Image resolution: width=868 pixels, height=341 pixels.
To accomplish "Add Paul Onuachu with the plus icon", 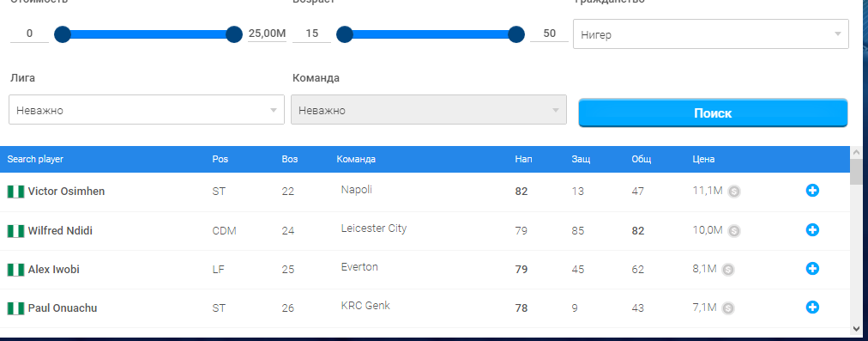I will point(812,308).
